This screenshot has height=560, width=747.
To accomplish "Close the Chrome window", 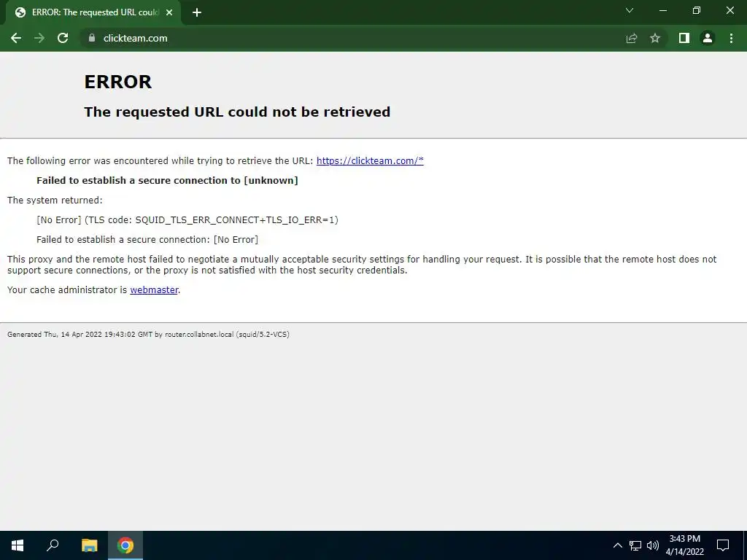I will point(729,10).
